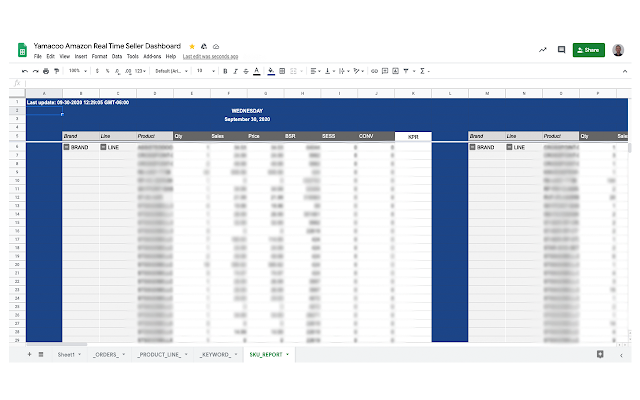Check the cloud save status icon
Screen dimensions: 640x400
click(216, 47)
